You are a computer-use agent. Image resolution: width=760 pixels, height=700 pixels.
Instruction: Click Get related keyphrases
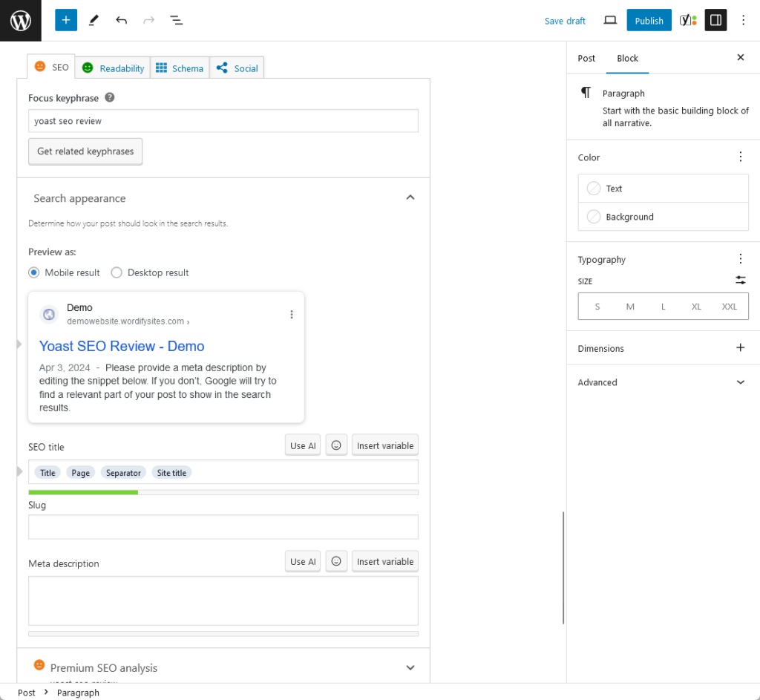pos(85,151)
